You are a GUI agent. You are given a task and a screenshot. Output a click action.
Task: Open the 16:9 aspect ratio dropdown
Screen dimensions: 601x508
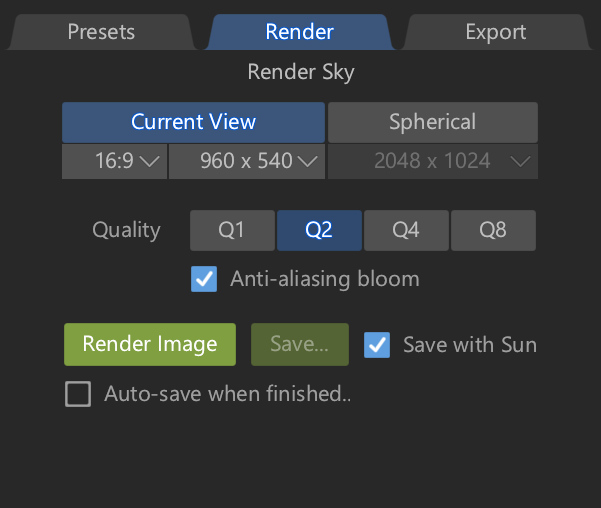(x=114, y=161)
